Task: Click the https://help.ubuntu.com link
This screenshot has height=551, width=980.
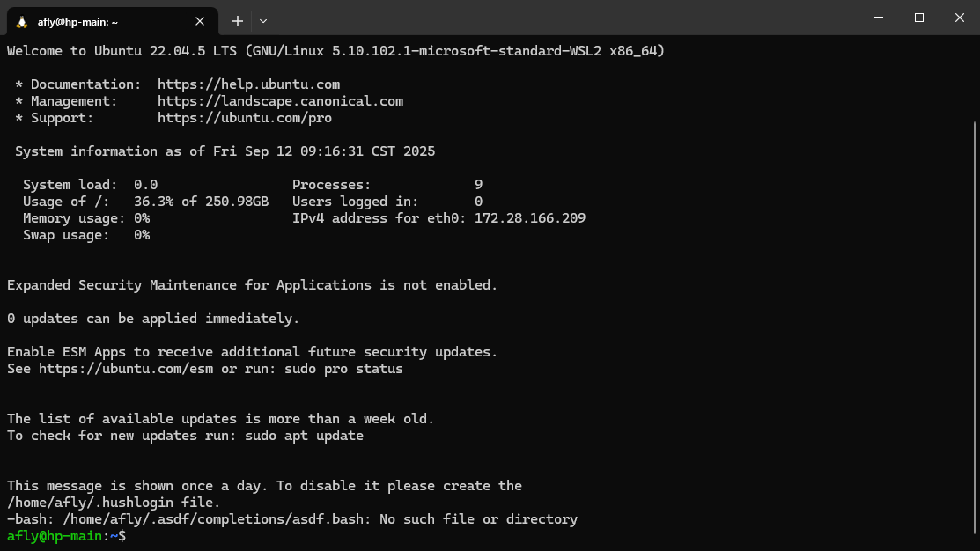Action: tap(249, 84)
